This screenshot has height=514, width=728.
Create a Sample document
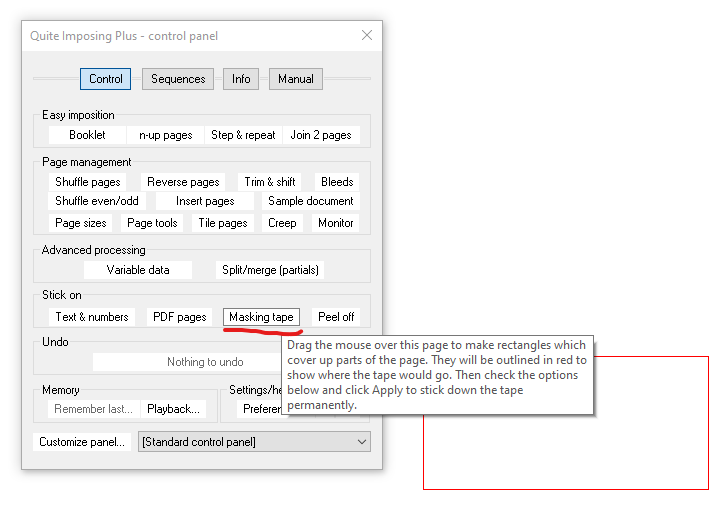pos(311,201)
